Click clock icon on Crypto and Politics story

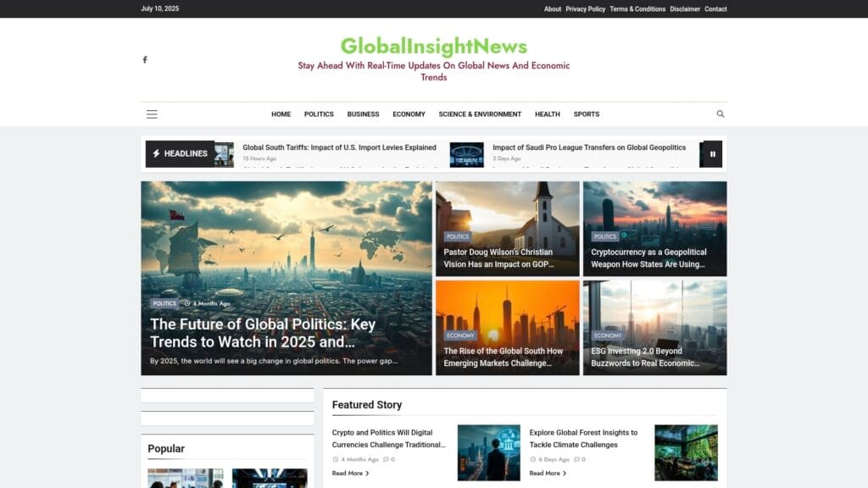[336, 459]
